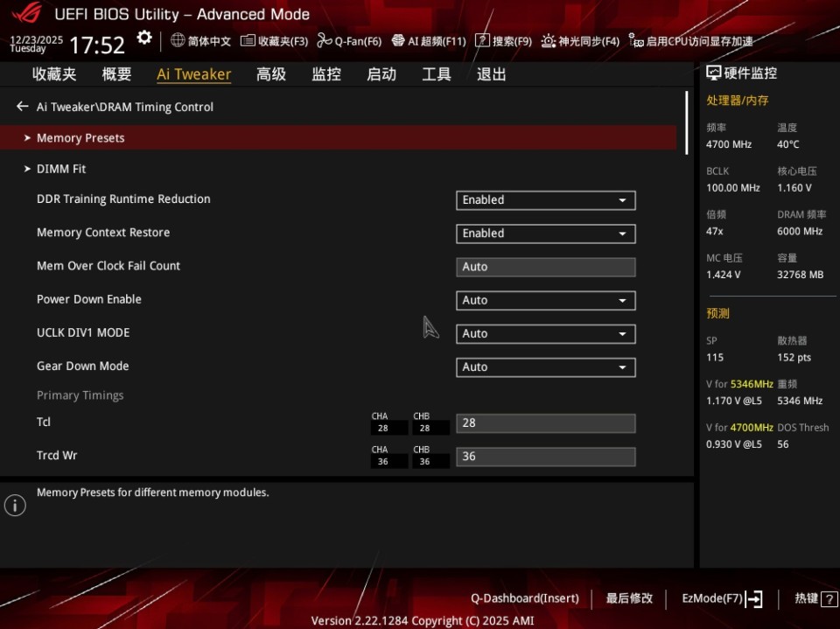The width and height of the screenshot is (840, 629).
Task: Expand the Memory Presets submenu
Action: point(338,137)
